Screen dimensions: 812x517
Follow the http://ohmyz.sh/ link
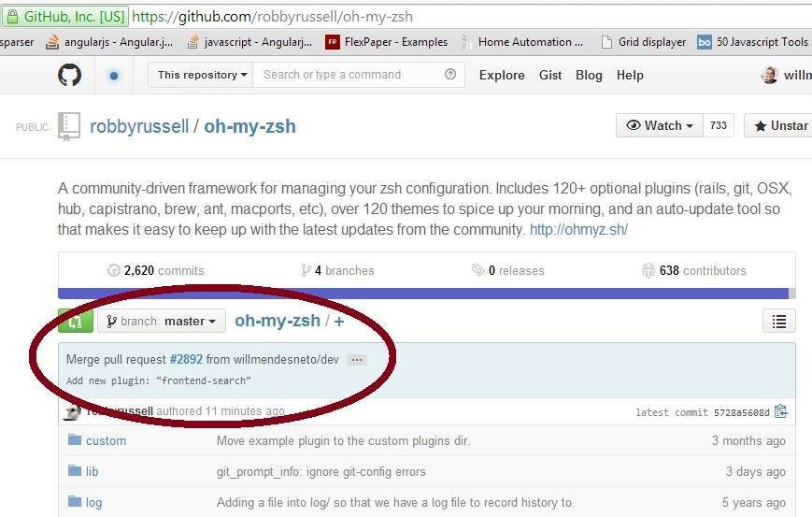(x=578, y=229)
